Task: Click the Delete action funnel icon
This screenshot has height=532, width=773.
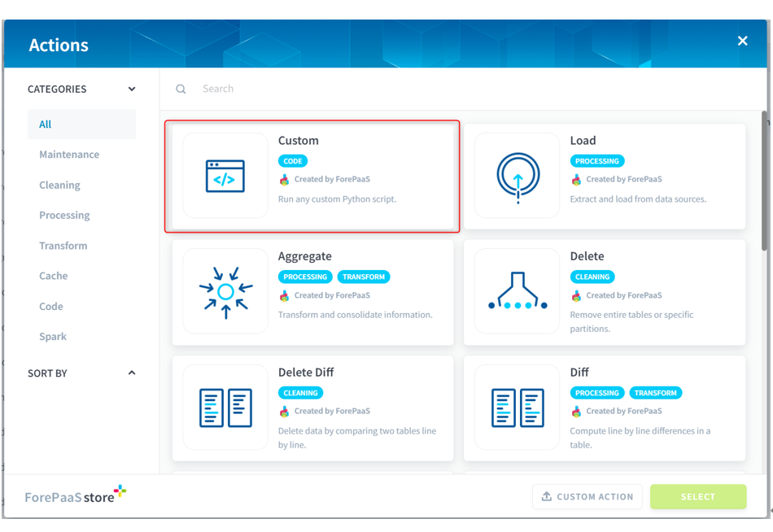Action: tap(518, 291)
